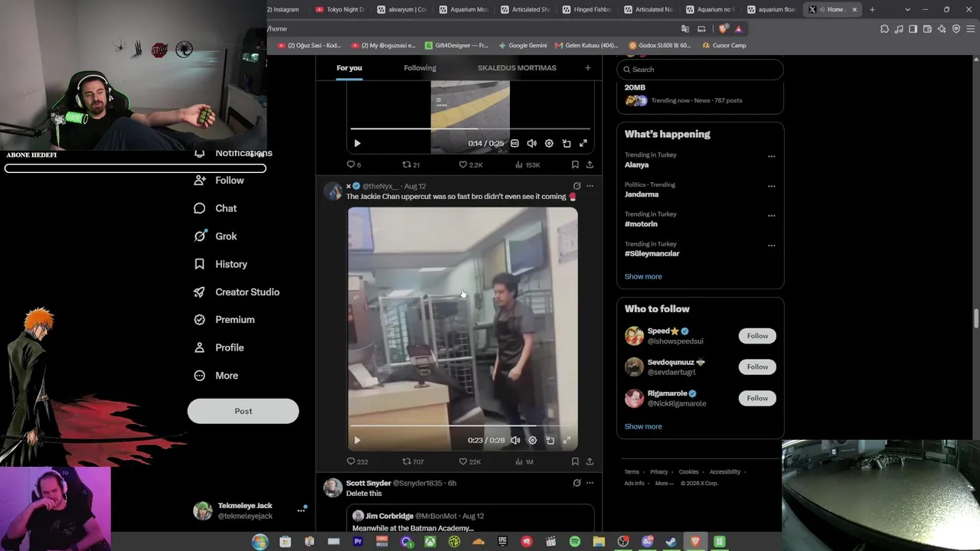
Task: Reply to the post with 6 comments
Action: coord(354,165)
